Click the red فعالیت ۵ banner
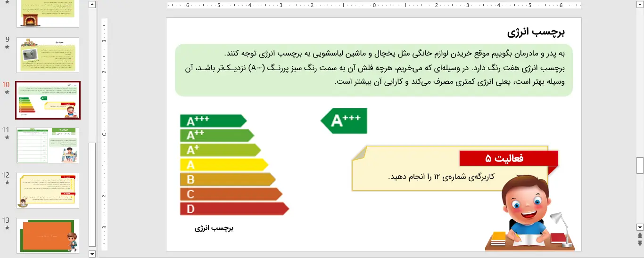This screenshot has height=258, width=644. click(x=508, y=158)
